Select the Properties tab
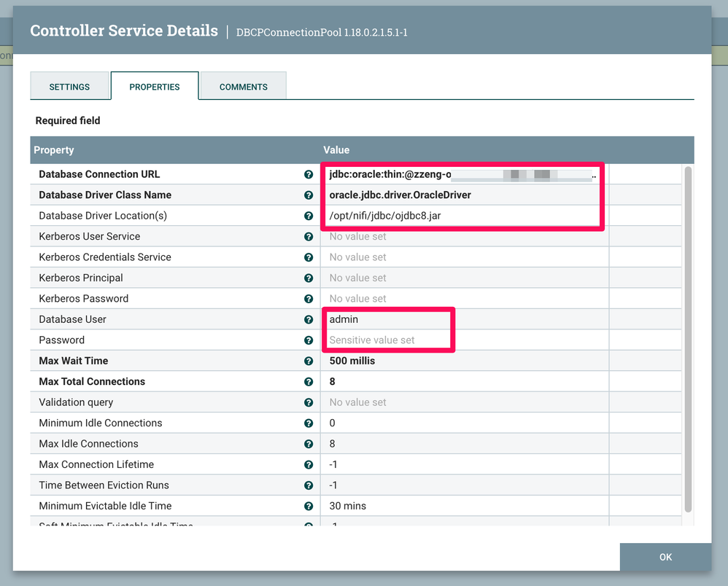Image resolution: width=728 pixels, height=586 pixels. pos(155,87)
